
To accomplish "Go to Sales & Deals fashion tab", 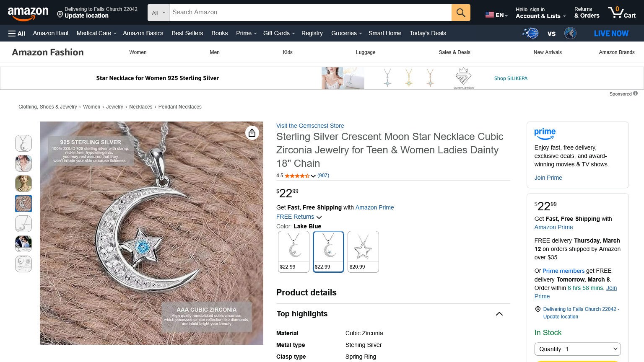I will point(454,52).
